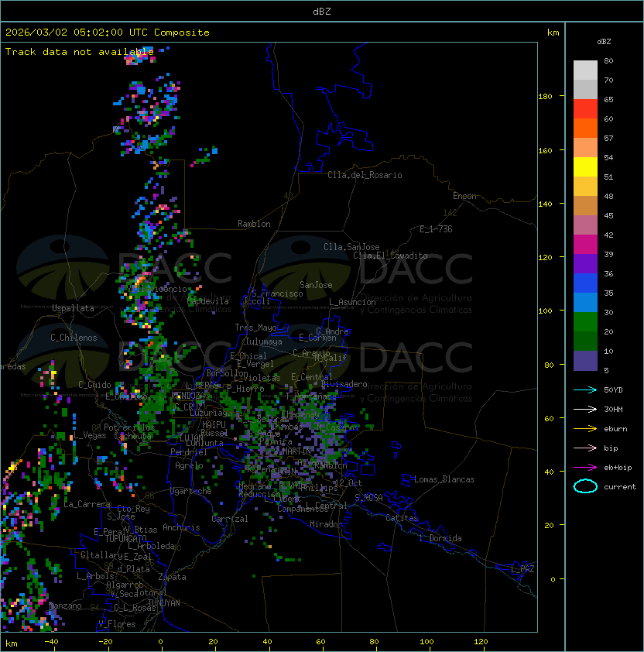Select the magenta band of dBZ scale
644x652 pixels.
585,245
